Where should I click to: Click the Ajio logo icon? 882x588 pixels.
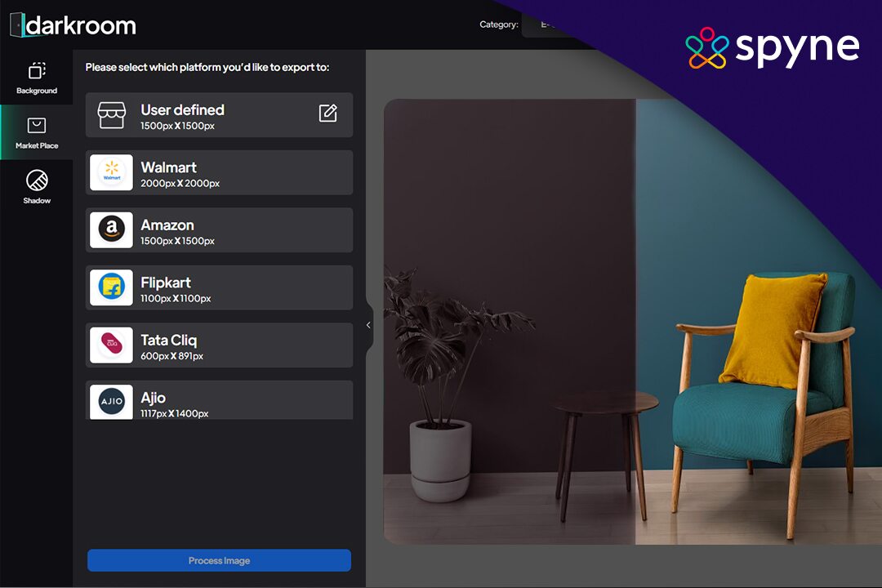tap(111, 402)
